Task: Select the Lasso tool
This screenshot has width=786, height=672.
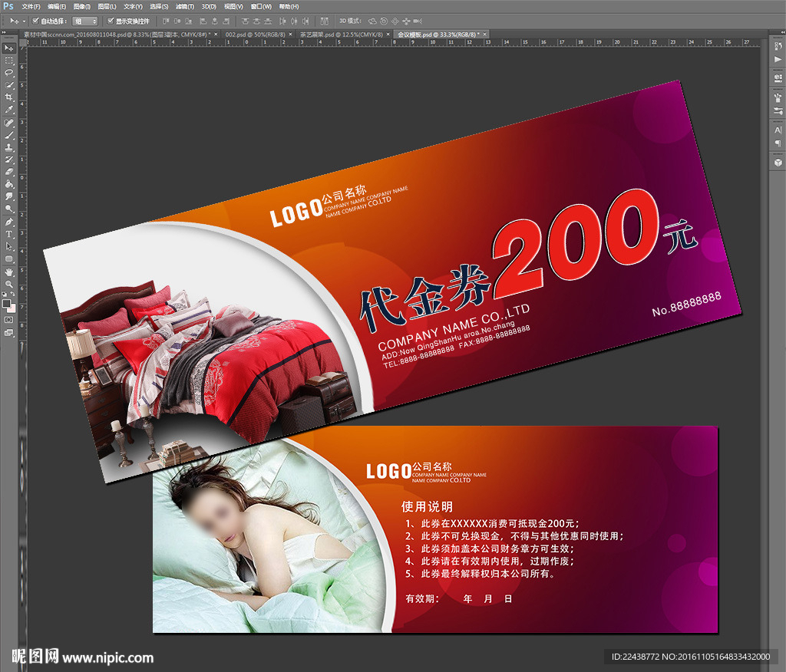Action: point(8,73)
